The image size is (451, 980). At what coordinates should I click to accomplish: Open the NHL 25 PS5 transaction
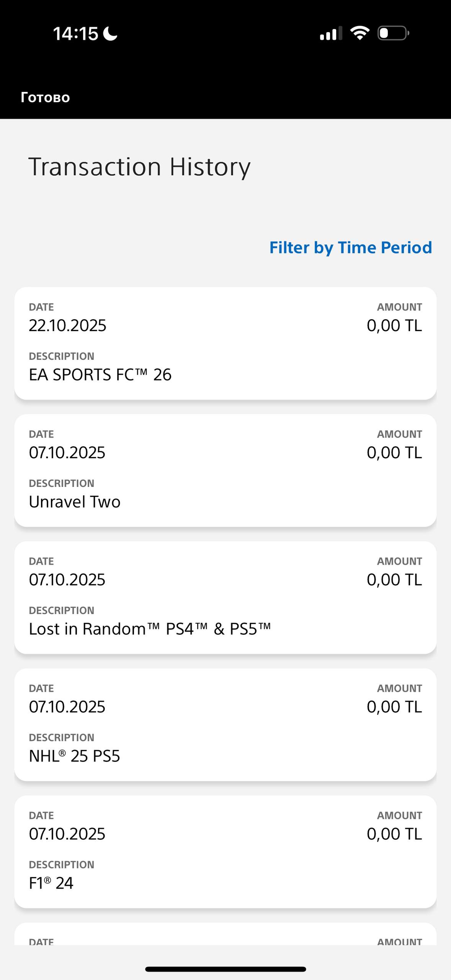click(225, 725)
